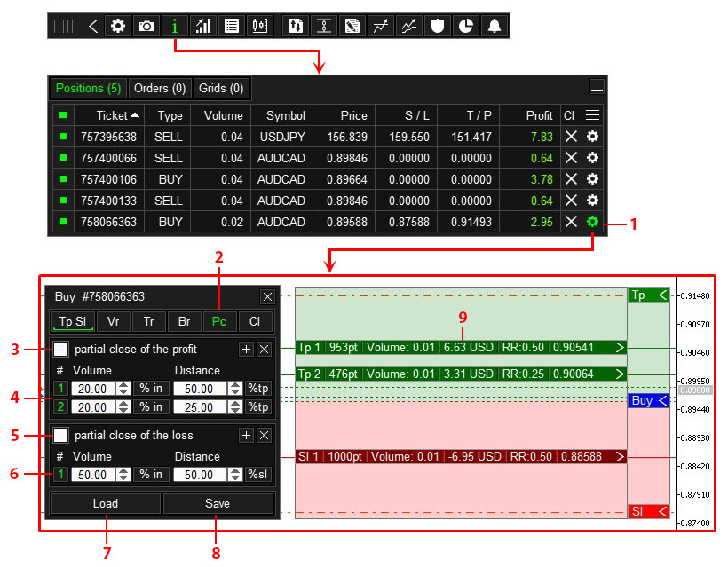Open the pie chart icon in toolbar
728x567 pixels.
pos(465,26)
